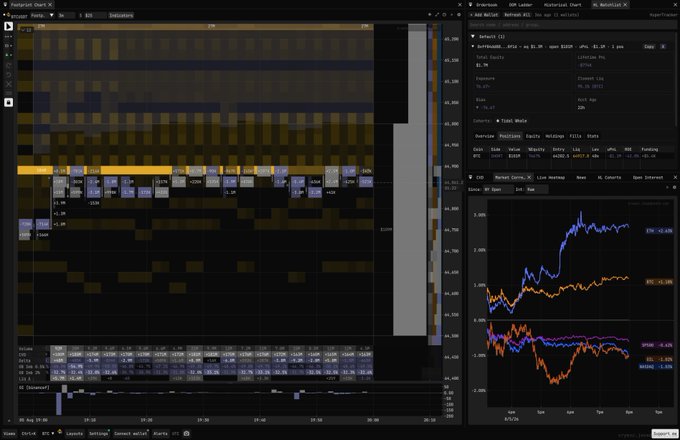
Task: Sort positions by the Value column header
Action: click(x=514, y=149)
